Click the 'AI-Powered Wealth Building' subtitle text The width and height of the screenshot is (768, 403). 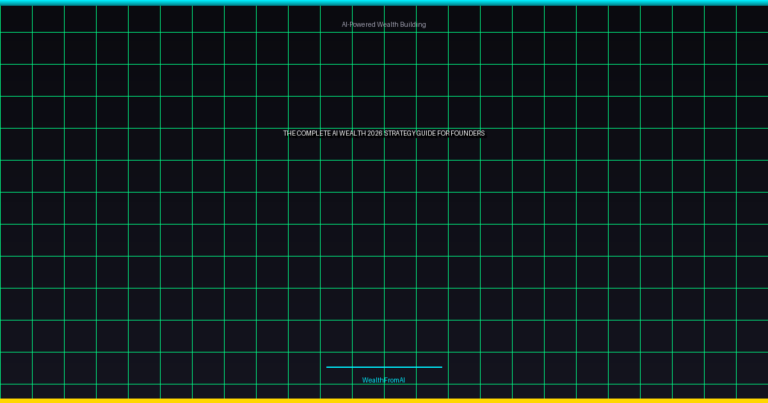coord(384,24)
